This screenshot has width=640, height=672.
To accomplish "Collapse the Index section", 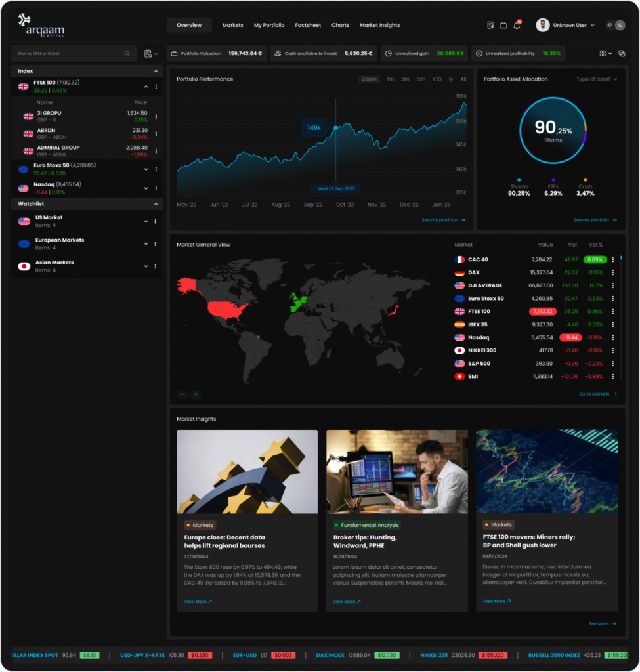I will click(156, 71).
